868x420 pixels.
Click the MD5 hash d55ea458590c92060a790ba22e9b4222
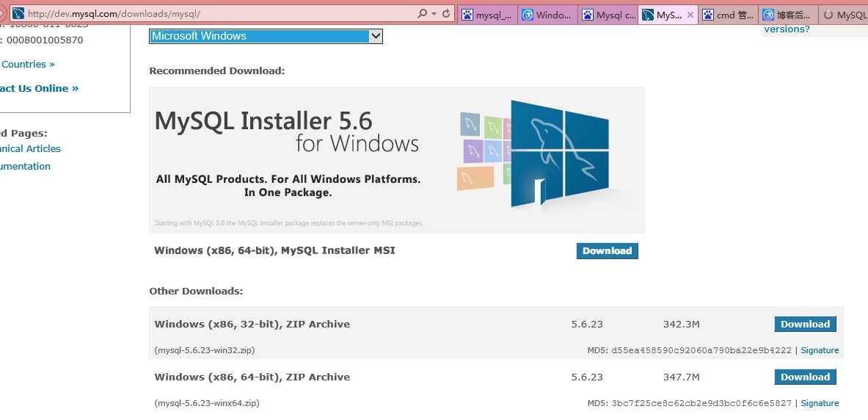point(701,350)
